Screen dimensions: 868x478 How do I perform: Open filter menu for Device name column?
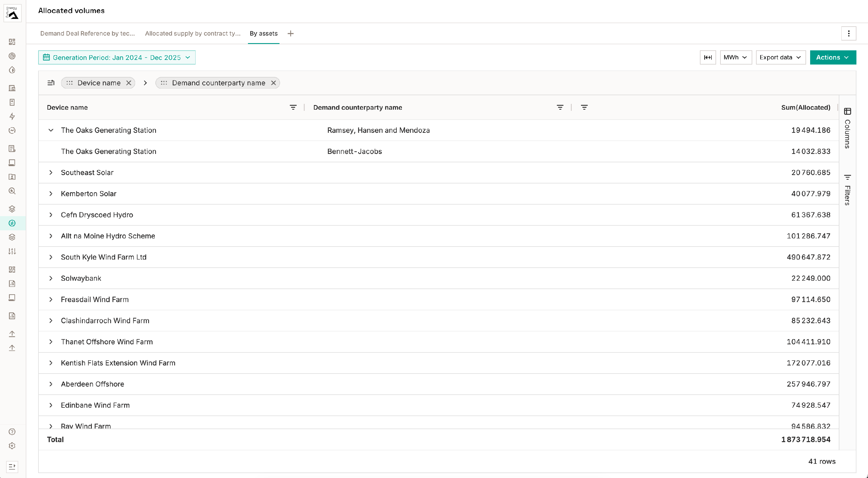tap(293, 107)
